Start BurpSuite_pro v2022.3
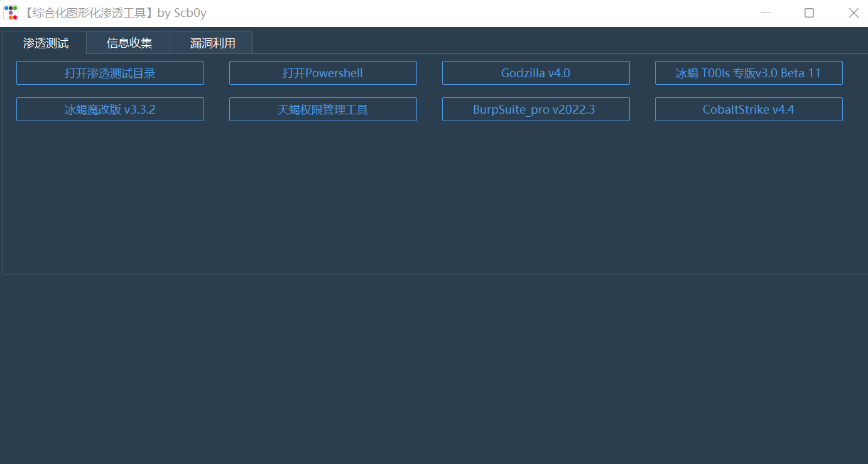The width and height of the screenshot is (868, 464). pos(536,109)
